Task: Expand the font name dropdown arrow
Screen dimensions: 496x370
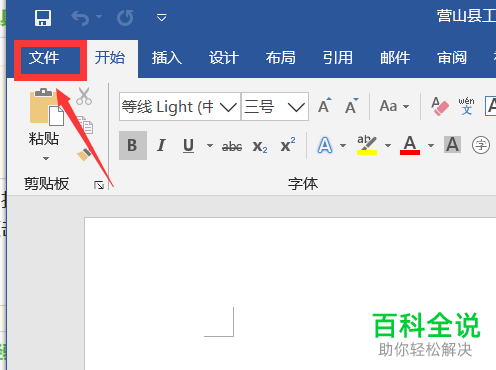Action: [x=229, y=107]
